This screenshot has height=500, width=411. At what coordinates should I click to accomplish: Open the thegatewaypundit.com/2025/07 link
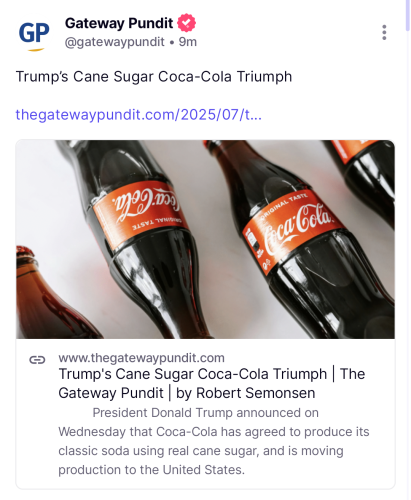pyautogui.click(x=139, y=115)
